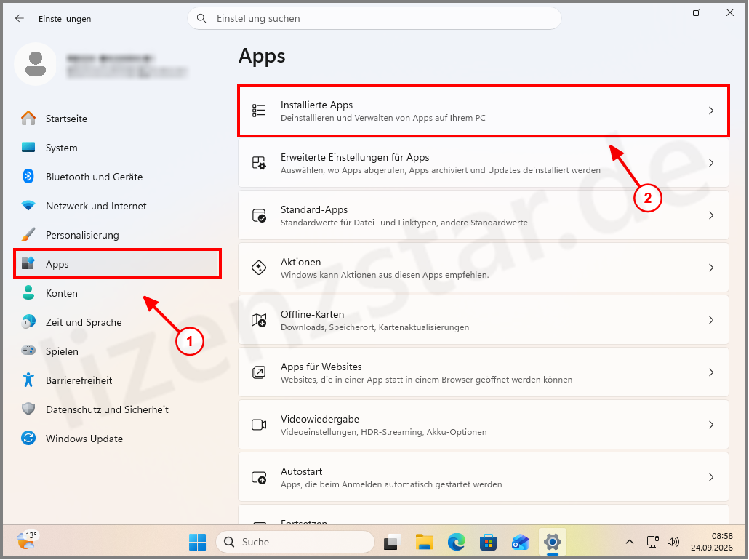Click the Personalisierung brush icon
The height and width of the screenshot is (560, 749).
[28, 235]
